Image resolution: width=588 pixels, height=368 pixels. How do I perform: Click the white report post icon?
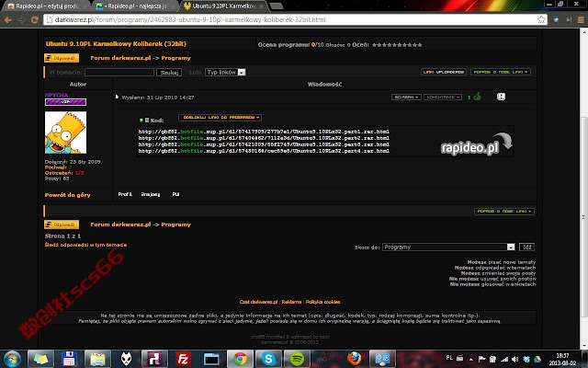point(501,97)
